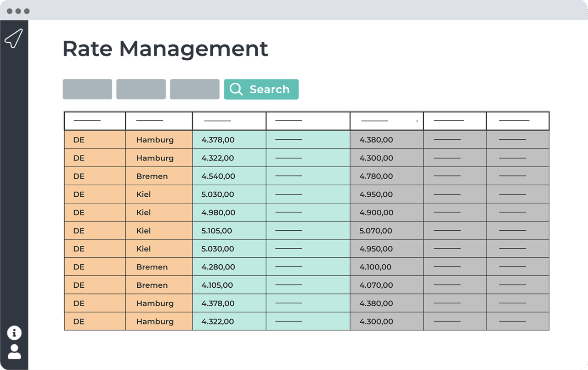The image size is (588, 370).
Task: Sort by the second column header
Action: coord(159,121)
